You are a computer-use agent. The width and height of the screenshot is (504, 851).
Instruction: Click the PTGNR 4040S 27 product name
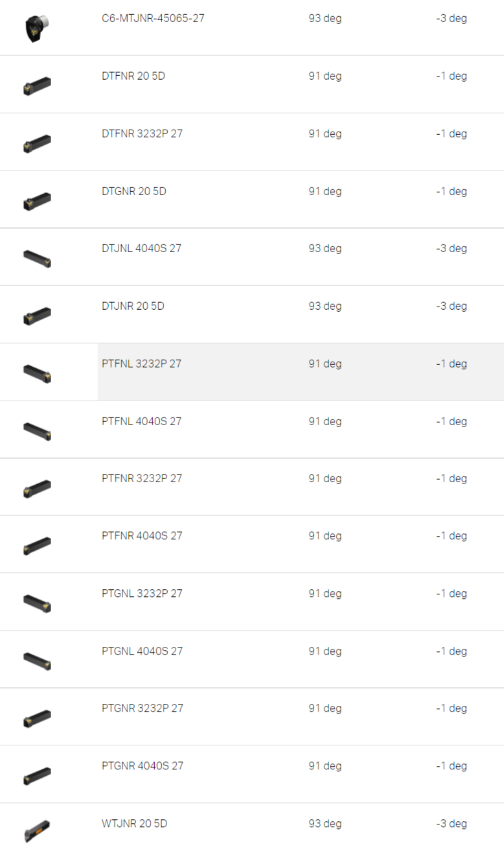pos(143,766)
